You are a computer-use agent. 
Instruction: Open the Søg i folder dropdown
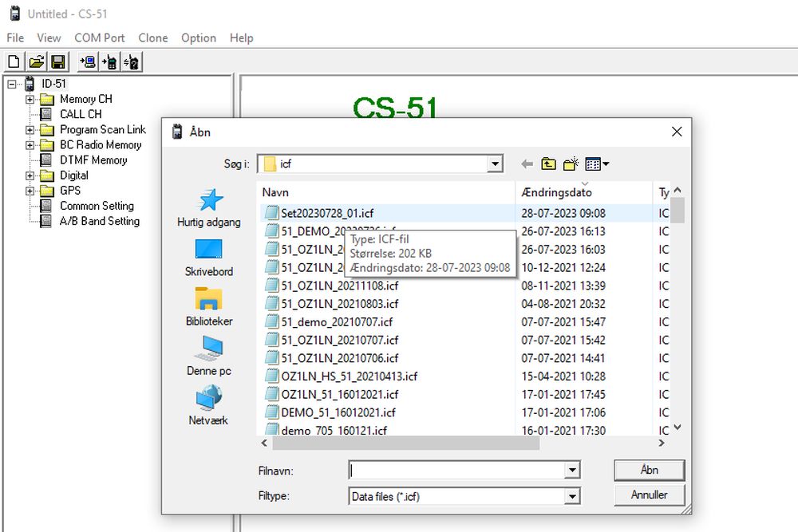pos(494,164)
